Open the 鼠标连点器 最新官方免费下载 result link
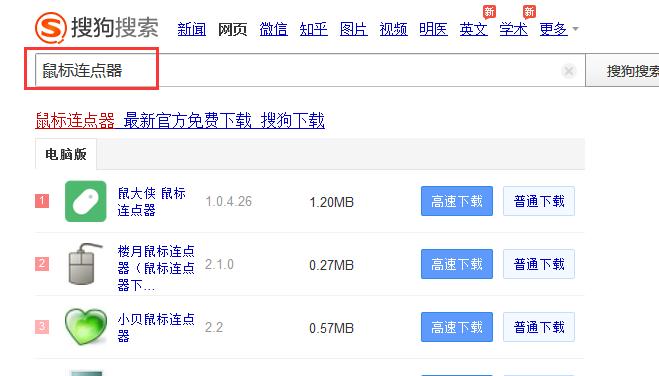 point(180,121)
